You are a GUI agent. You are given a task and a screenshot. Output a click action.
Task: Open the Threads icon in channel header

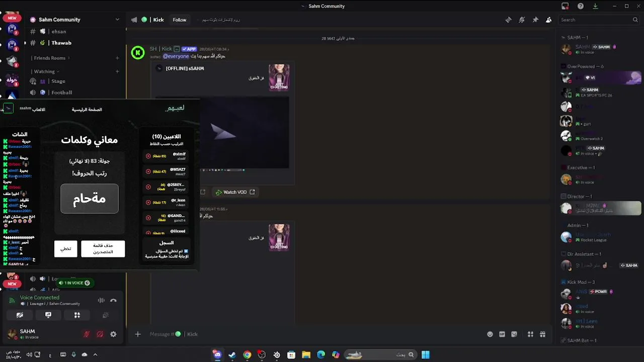(x=508, y=20)
